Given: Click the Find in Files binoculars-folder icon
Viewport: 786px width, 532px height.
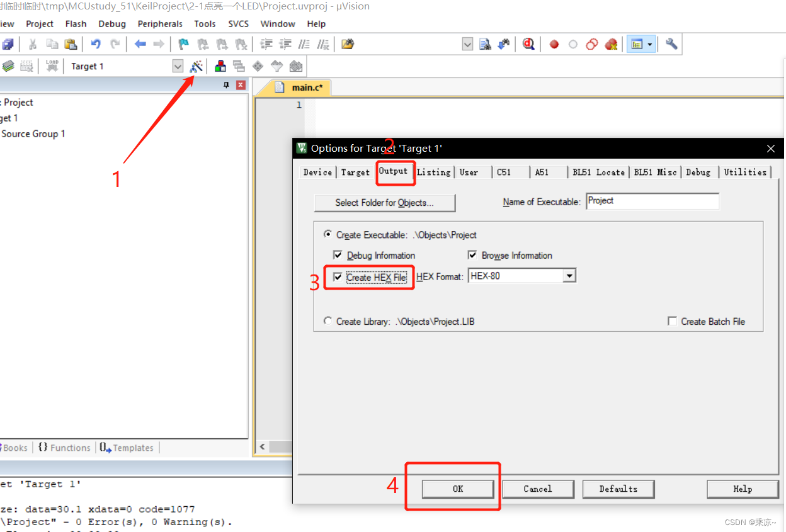Looking at the screenshot, I should point(348,44).
